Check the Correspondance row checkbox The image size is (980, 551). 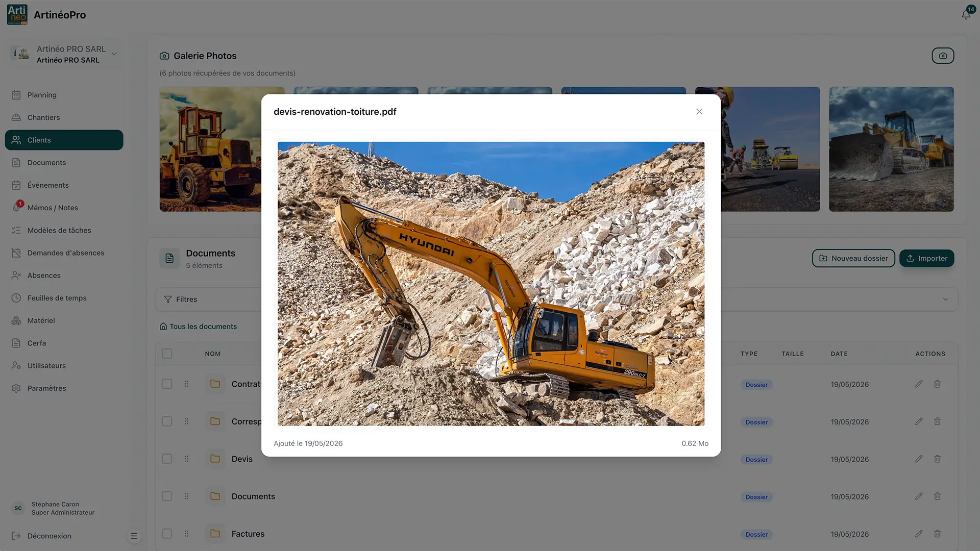(x=167, y=421)
